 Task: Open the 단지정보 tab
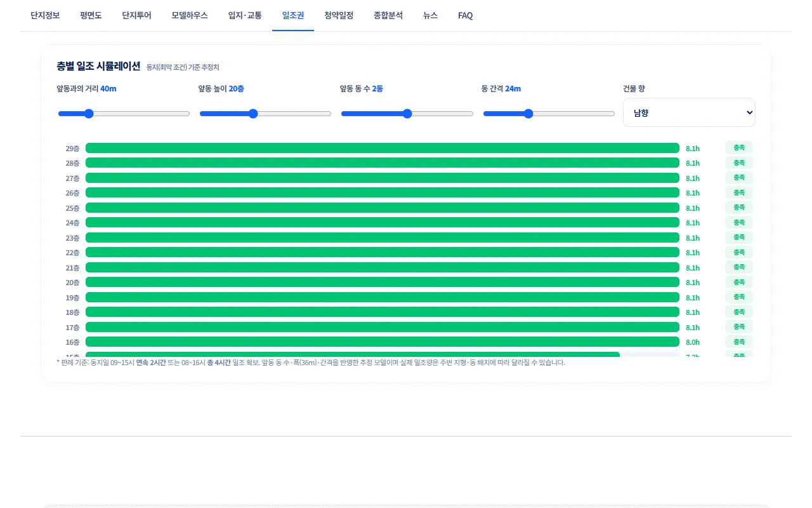click(45, 16)
